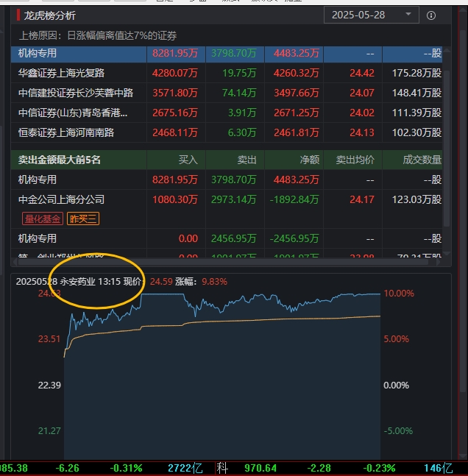
Task: Click the info icon beside the date selector
Action: tap(431, 15)
